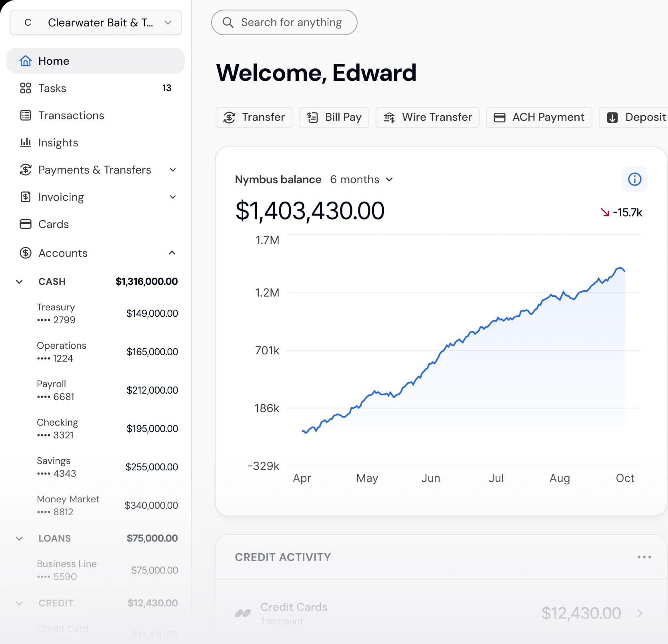
Task: Expand the Invoicing submenu chevron
Action: coord(173,197)
